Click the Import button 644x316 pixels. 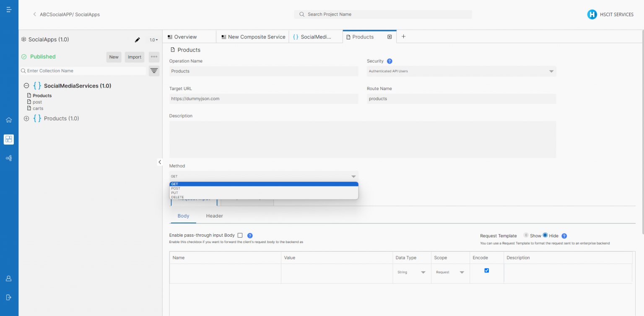[x=135, y=57]
